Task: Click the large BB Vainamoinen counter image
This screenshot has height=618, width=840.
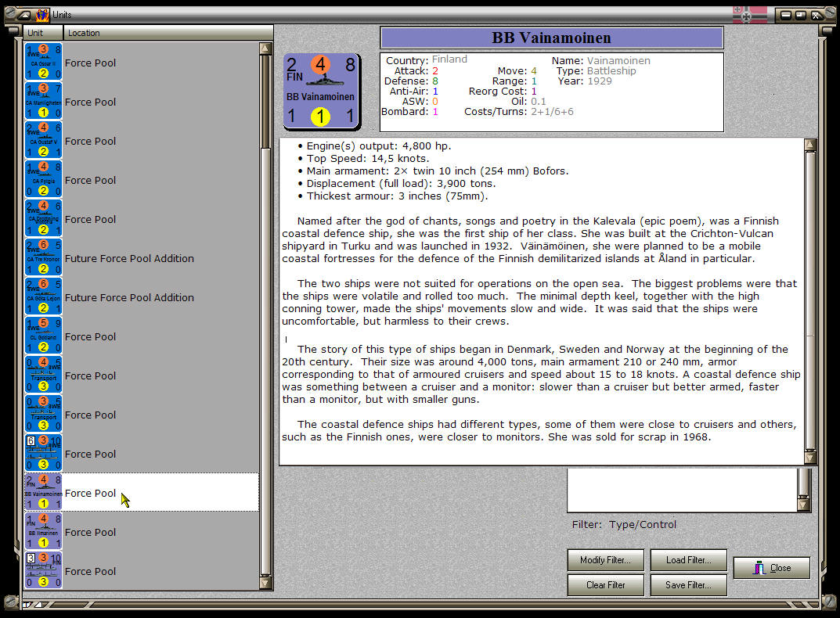Action: click(x=322, y=92)
